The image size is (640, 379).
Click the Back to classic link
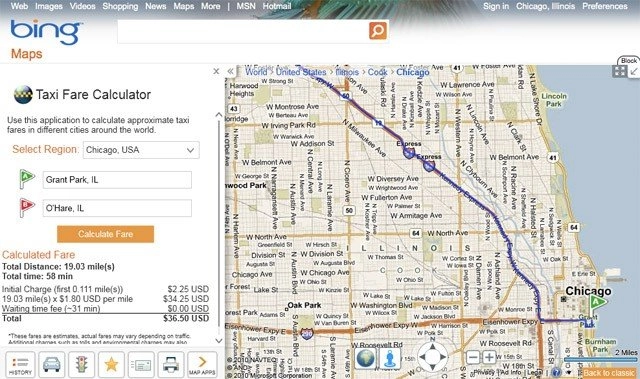609,373
